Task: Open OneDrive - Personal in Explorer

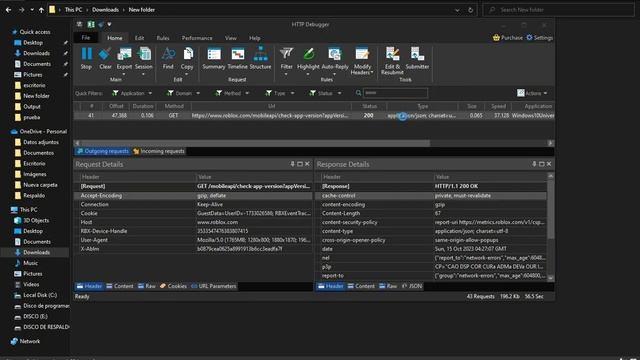Action: [x=43, y=131]
